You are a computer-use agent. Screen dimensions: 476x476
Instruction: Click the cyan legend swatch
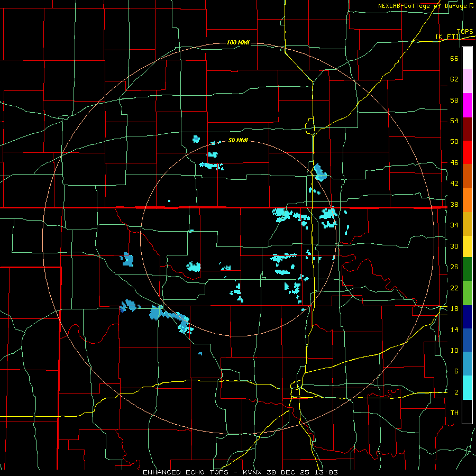tap(467, 388)
